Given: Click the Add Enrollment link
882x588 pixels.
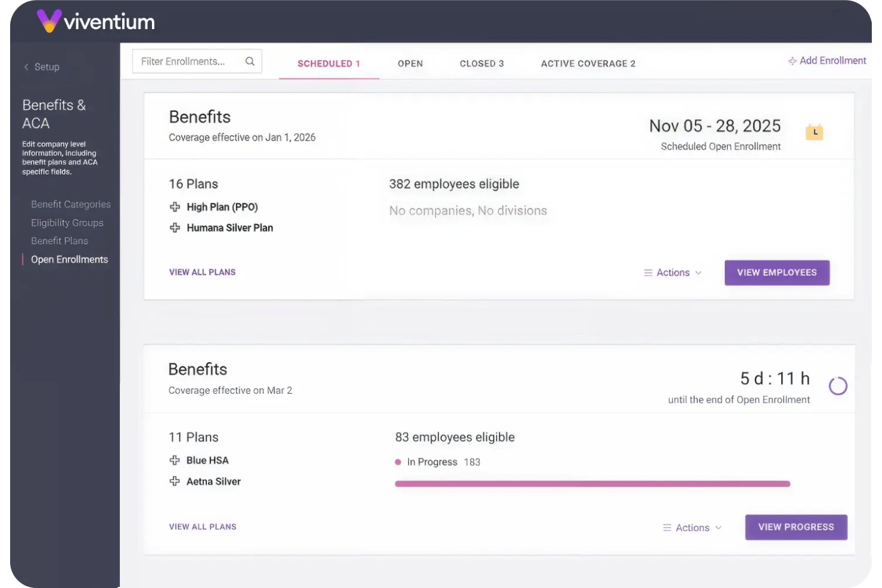Looking at the screenshot, I should tap(827, 61).
